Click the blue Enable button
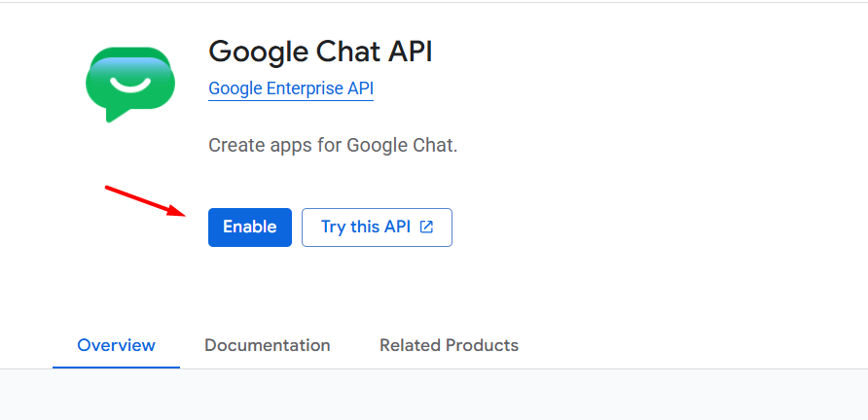This screenshot has height=420, width=868. (x=250, y=227)
